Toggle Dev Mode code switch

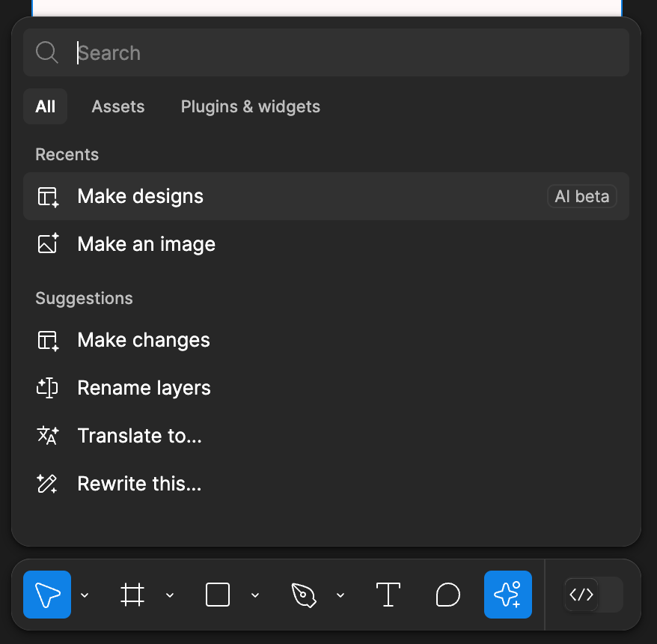(x=593, y=595)
